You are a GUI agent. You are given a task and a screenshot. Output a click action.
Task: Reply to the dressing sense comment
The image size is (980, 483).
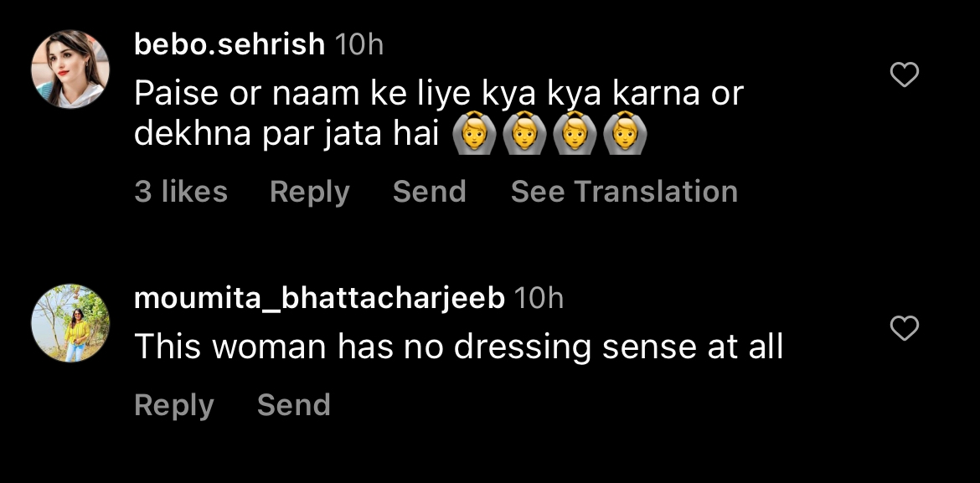pos(174,405)
